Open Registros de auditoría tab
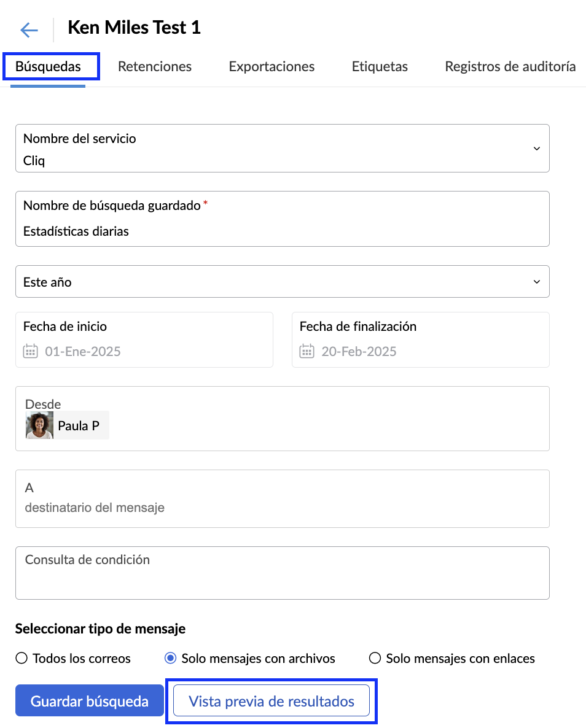 pyautogui.click(x=510, y=66)
